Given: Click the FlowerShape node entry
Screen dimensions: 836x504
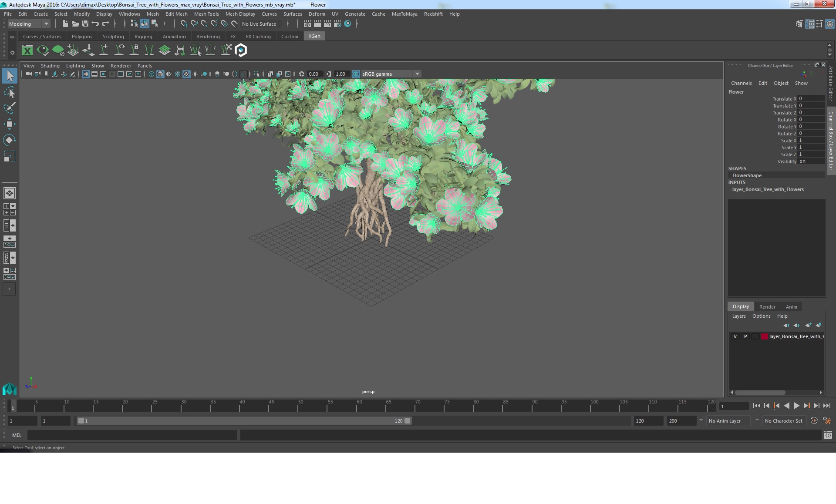Looking at the screenshot, I should point(747,175).
